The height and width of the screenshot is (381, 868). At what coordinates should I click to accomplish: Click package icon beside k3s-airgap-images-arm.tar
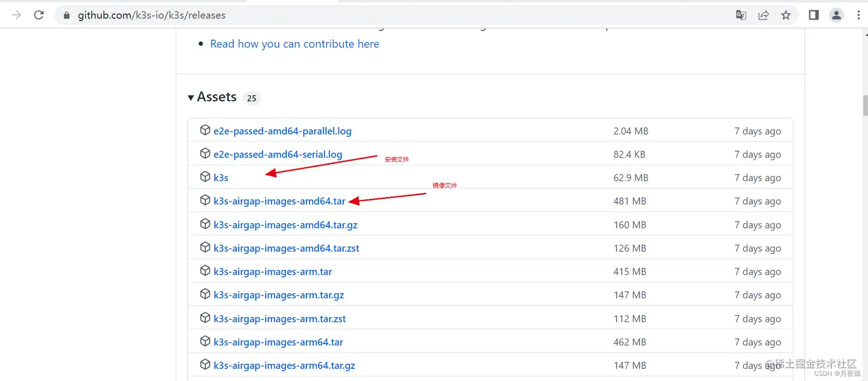coord(205,270)
